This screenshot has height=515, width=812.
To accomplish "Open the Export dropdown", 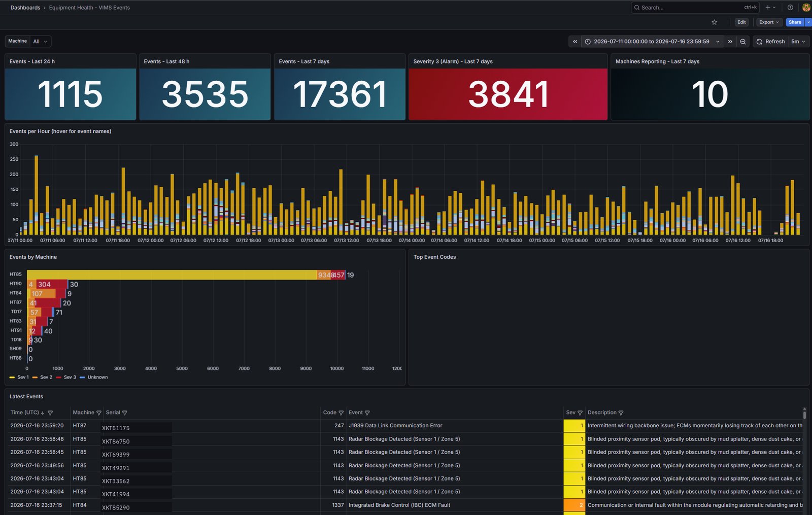I will [x=769, y=22].
